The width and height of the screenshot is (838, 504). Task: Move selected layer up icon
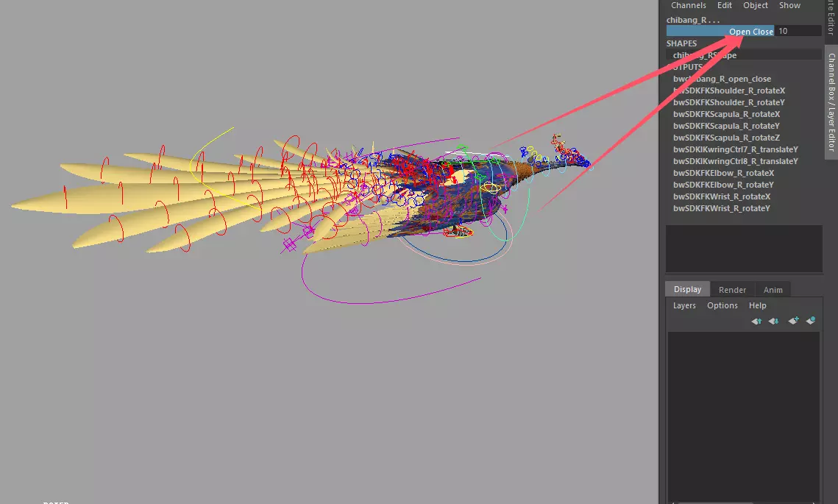(x=756, y=322)
